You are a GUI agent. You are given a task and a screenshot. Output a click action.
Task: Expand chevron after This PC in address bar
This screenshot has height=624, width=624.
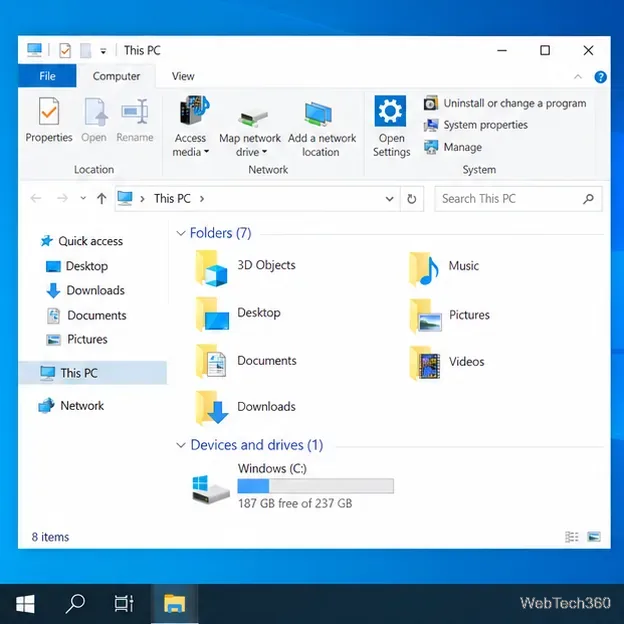[x=202, y=198]
